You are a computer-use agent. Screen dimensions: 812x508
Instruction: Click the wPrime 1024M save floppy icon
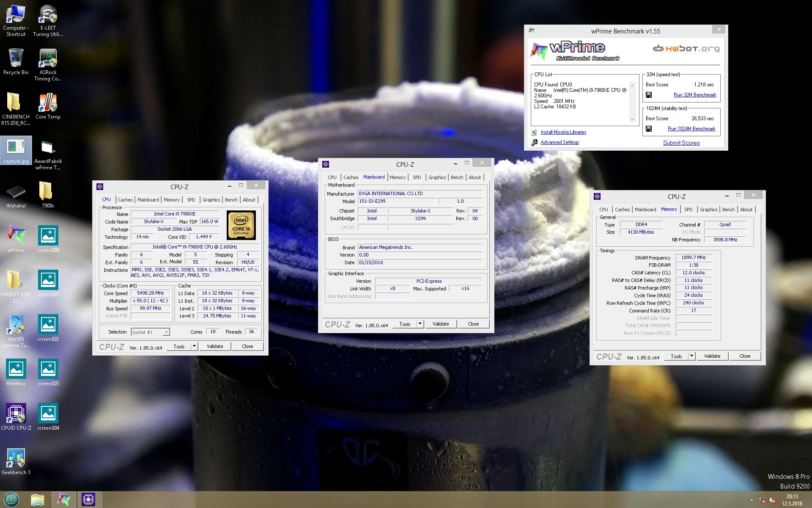(x=649, y=129)
